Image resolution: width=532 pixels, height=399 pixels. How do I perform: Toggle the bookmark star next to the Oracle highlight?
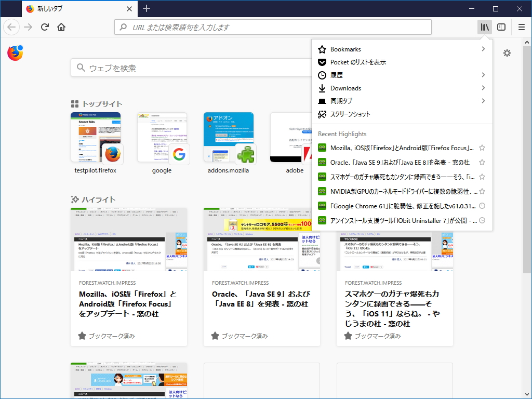point(482,162)
